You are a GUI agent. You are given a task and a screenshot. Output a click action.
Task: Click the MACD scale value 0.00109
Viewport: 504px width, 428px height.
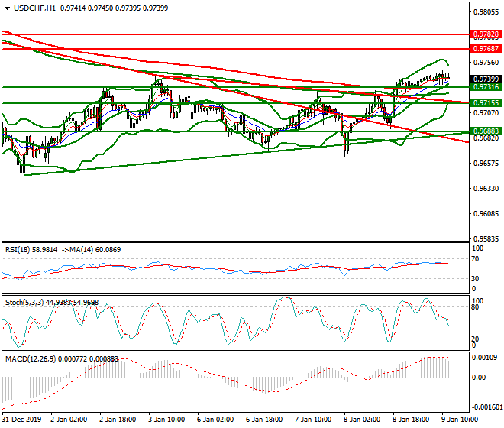click(x=485, y=358)
